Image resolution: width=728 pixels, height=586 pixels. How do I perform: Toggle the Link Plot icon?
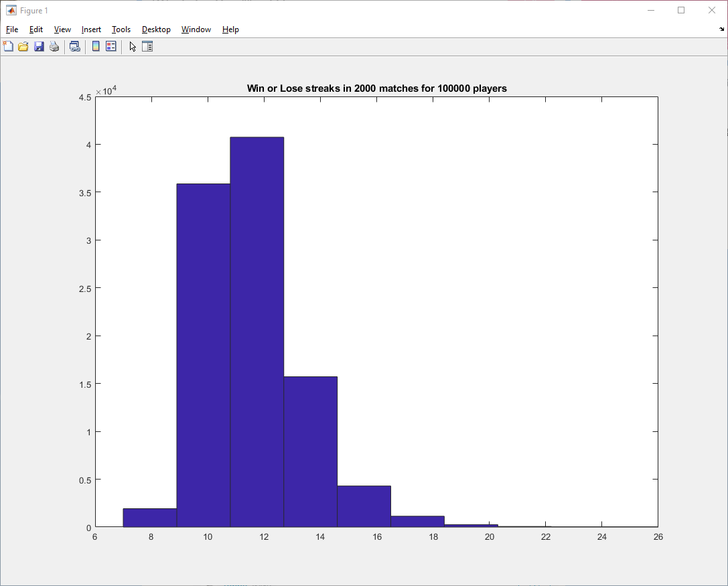click(x=75, y=46)
